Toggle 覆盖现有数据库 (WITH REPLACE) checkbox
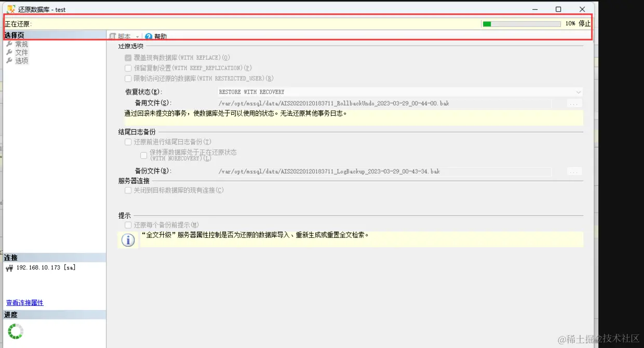This screenshot has width=644, height=348. tap(128, 58)
